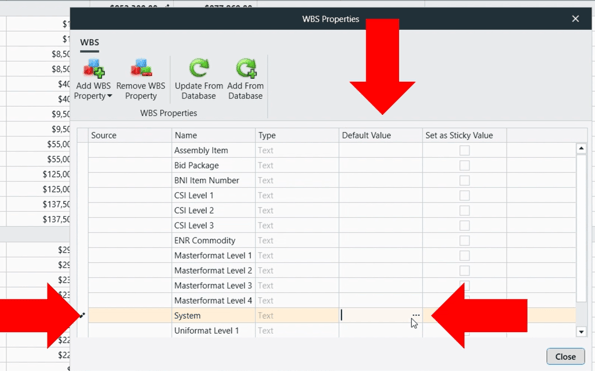The height and width of the screenshot is (371, 595).
Task: Toggle sticky value for BNI Item Number
Action: click(x=464, y=181)
